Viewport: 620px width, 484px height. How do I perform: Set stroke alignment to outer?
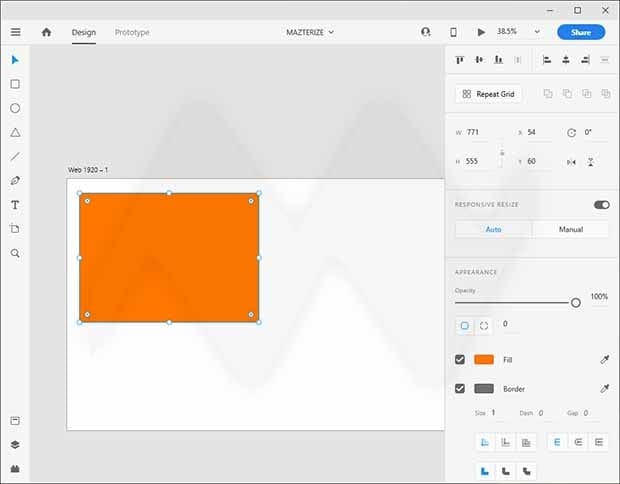point(505,442)
